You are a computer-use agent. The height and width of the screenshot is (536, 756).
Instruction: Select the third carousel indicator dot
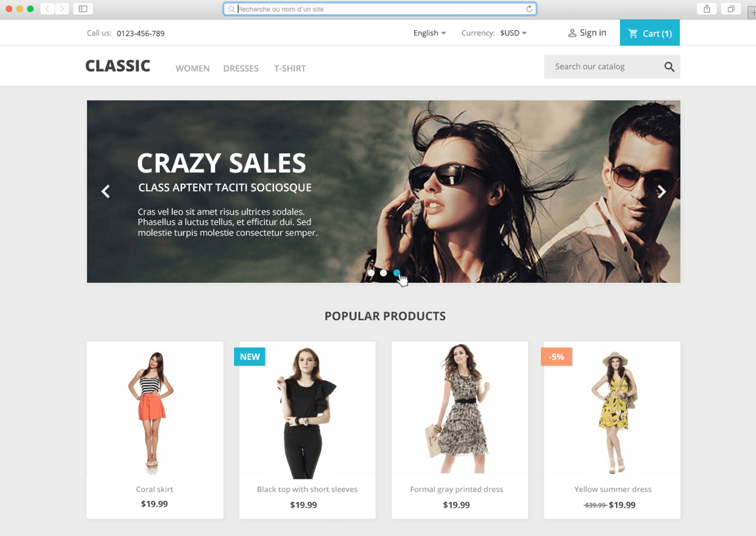click(x=397, y=273)
